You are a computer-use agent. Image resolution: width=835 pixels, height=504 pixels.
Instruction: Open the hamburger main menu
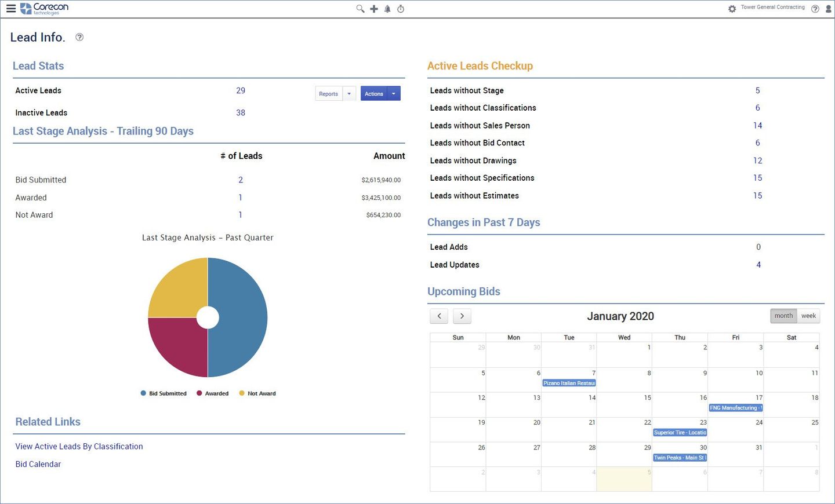(10, 9)
